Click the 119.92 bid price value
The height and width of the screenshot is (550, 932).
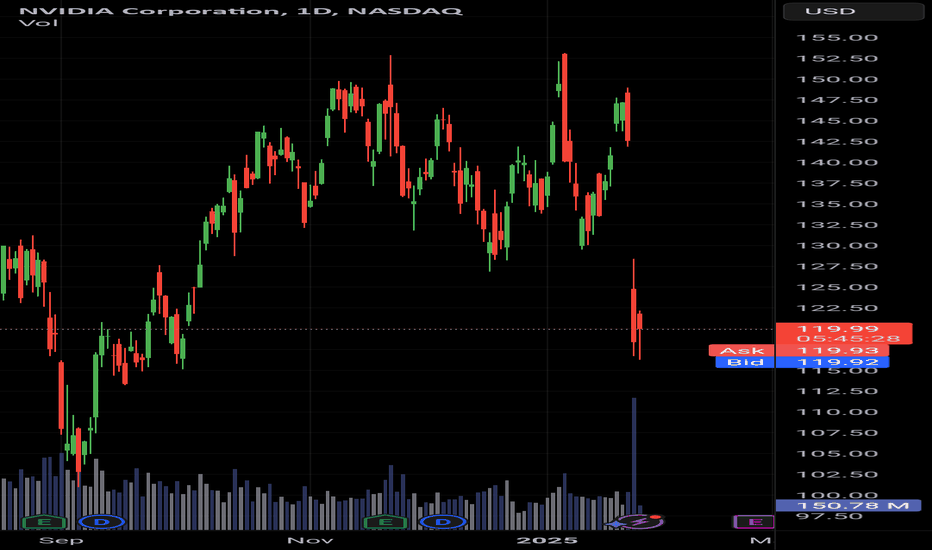click(x=837, y=362)
